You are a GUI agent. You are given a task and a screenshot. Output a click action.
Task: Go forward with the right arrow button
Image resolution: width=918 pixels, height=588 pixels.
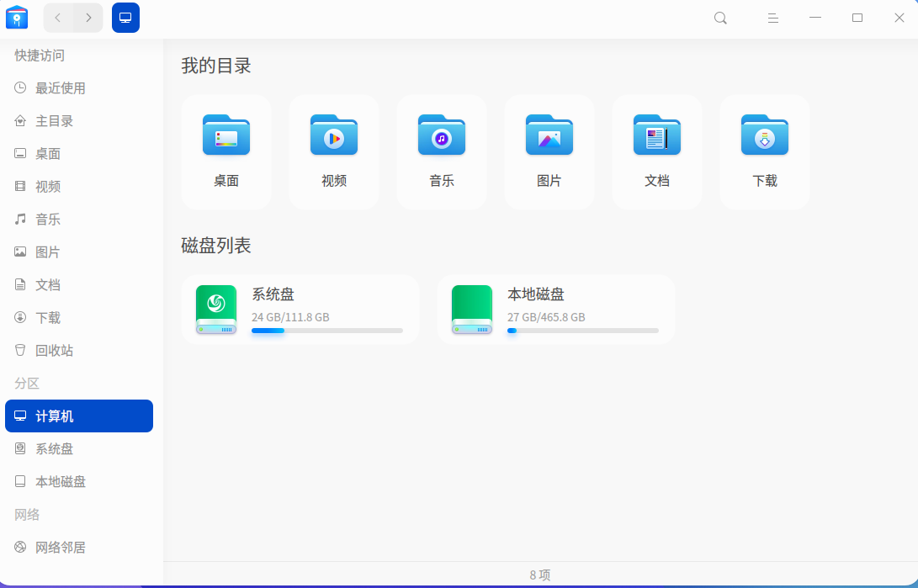coord(88,18)
